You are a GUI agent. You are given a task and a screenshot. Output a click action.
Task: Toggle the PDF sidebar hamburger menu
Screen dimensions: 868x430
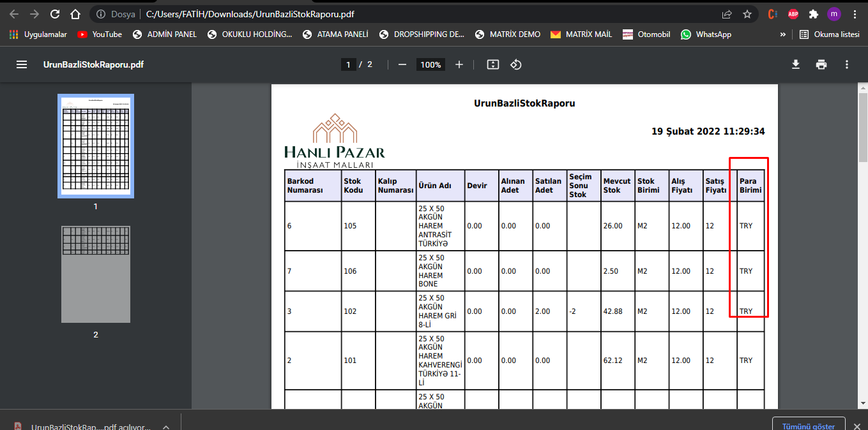click(x=22, y=64)
